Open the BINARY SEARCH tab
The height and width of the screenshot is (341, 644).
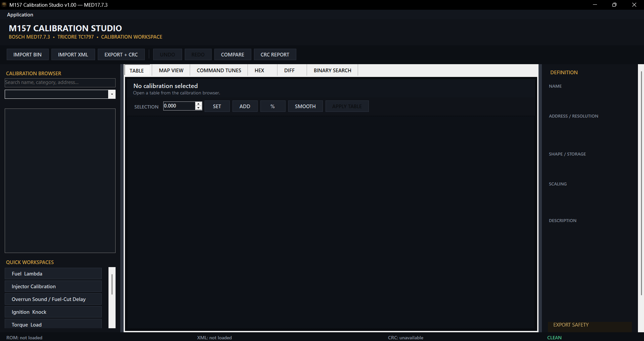pyautogui.click(x=333, y=70)
